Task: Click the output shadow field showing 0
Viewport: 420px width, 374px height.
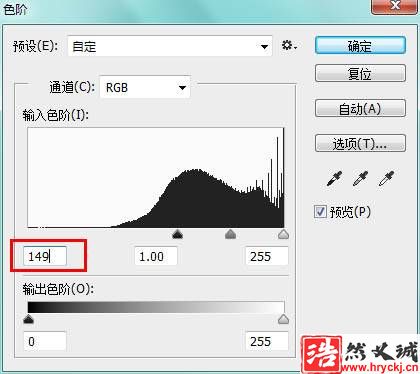Action: pyautogui.click(x=45, y=341)
